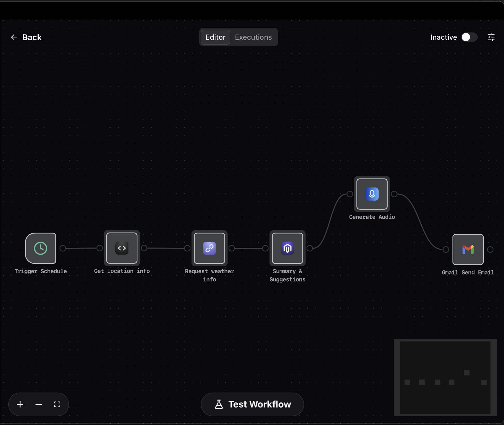This screenshot has width=504, height=425.
Task: Click the Trigger Schedule clock node
Action: tap(41, 248)
